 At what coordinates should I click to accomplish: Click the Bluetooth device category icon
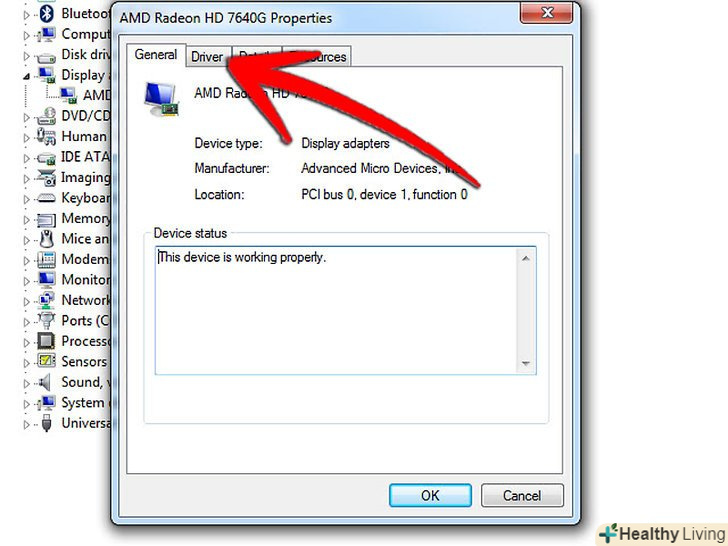tap(46, 13)
